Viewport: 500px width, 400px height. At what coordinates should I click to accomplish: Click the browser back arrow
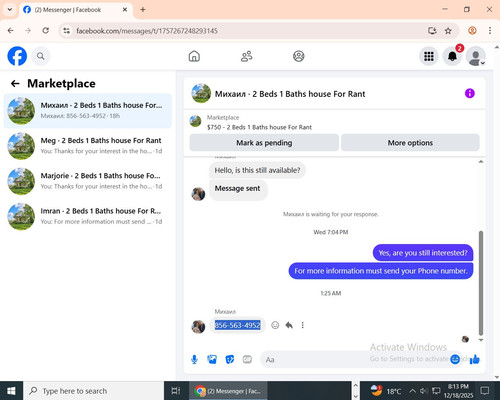coord(11,31)
